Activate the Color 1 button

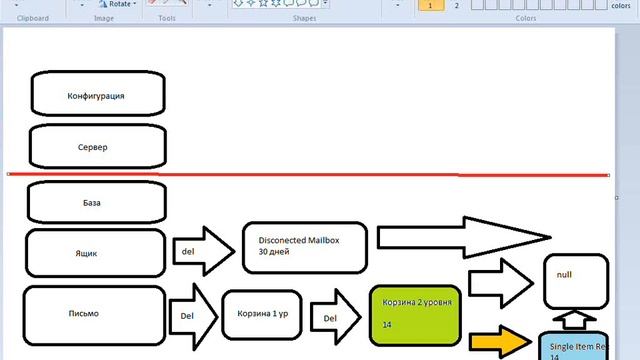[431, 5]
